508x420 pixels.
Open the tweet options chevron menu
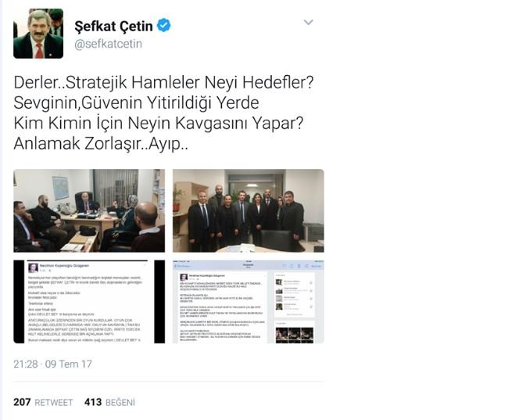308,23
